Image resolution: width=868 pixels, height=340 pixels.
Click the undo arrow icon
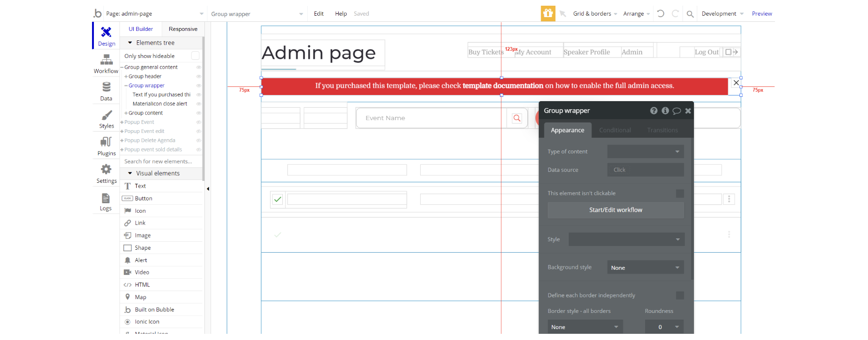[661, 14]
